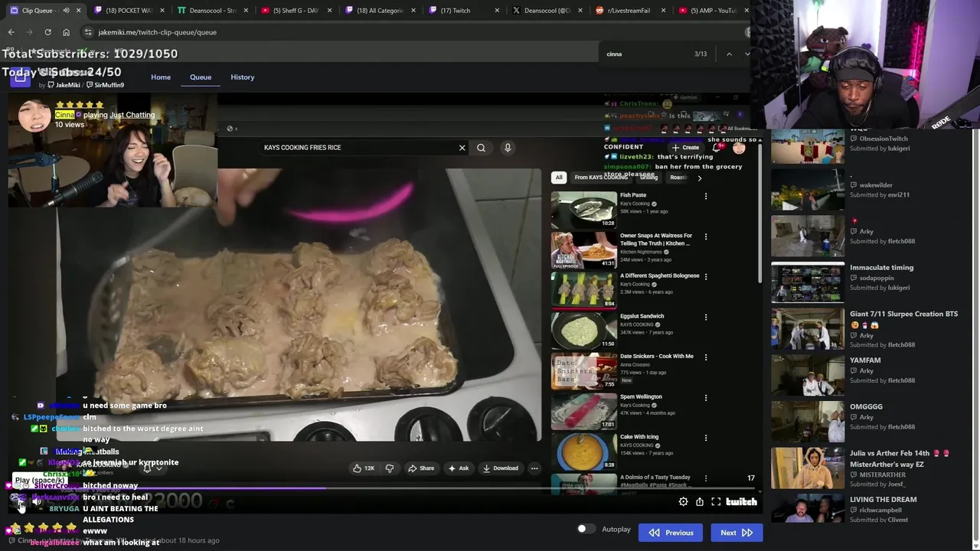Open options for Dolmio Tasty Tuesday video
980x551 pixels.
(x=706, y=478)
